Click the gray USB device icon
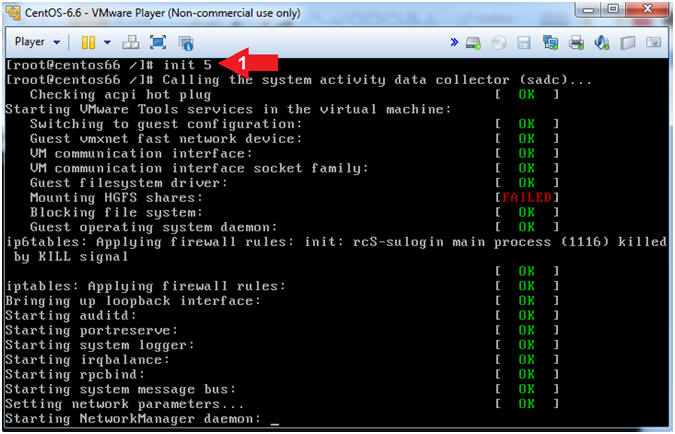675x434 pixels. pyautogui.click(x=628, y=43)
